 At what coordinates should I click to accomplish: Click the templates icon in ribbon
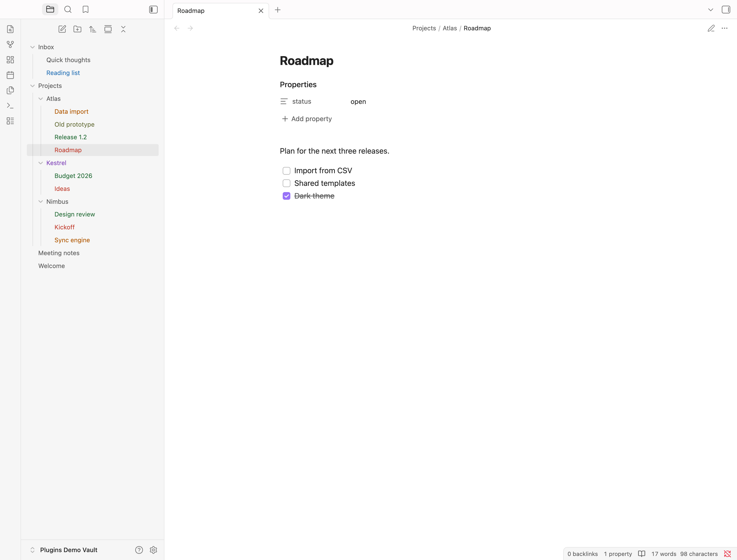tap(10, 90)
